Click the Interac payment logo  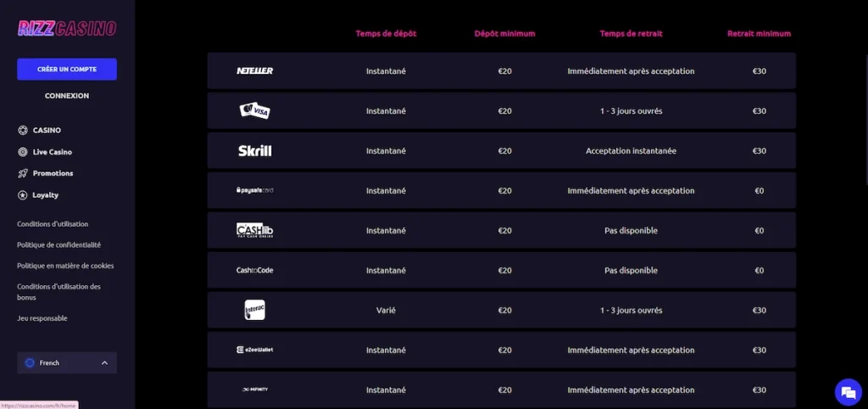[254, 311]
